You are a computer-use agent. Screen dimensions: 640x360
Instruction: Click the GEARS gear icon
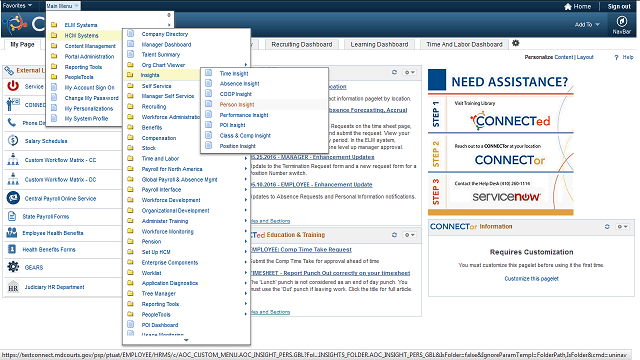[x=13, y=267]
